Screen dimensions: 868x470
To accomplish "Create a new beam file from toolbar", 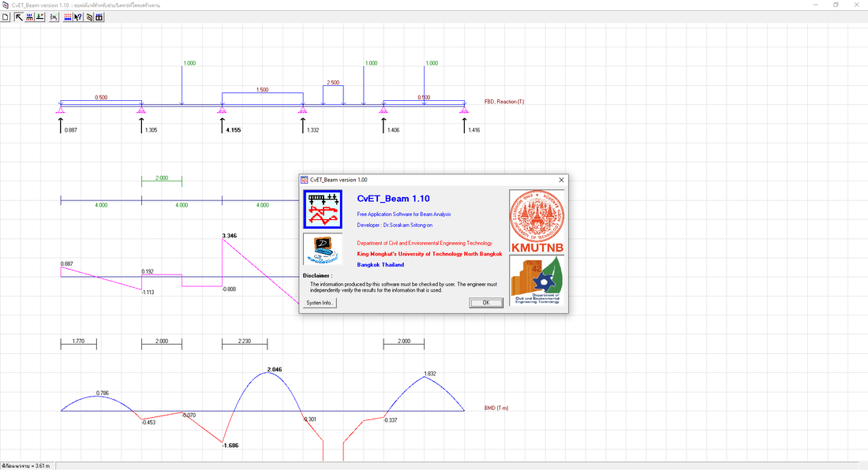I will point(6,17).
